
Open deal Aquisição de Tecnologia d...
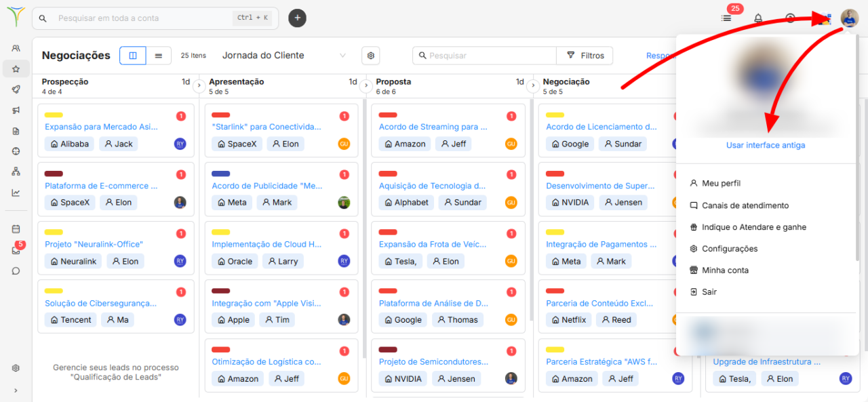(432, 186)
